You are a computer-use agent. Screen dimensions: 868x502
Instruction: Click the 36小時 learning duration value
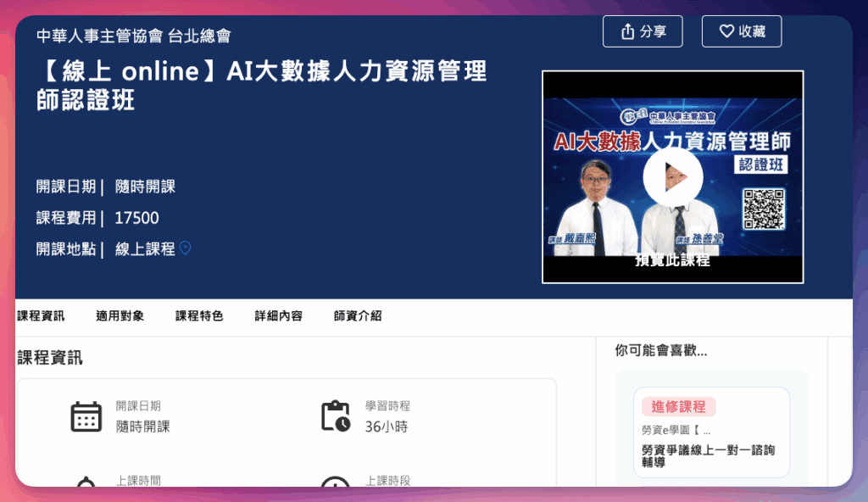[x=387, y=427]
